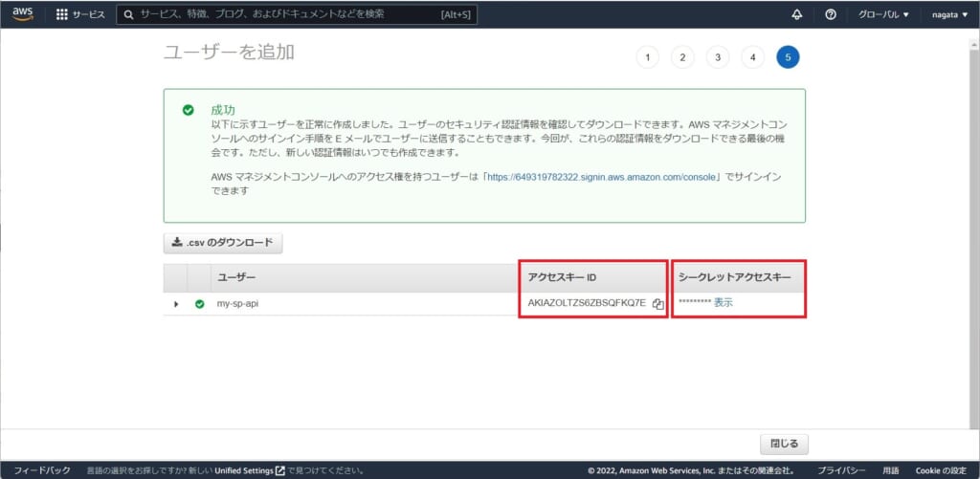Click the 成功 heading text
The height and width of the screenshot is (479, 980).
point(223,110)
